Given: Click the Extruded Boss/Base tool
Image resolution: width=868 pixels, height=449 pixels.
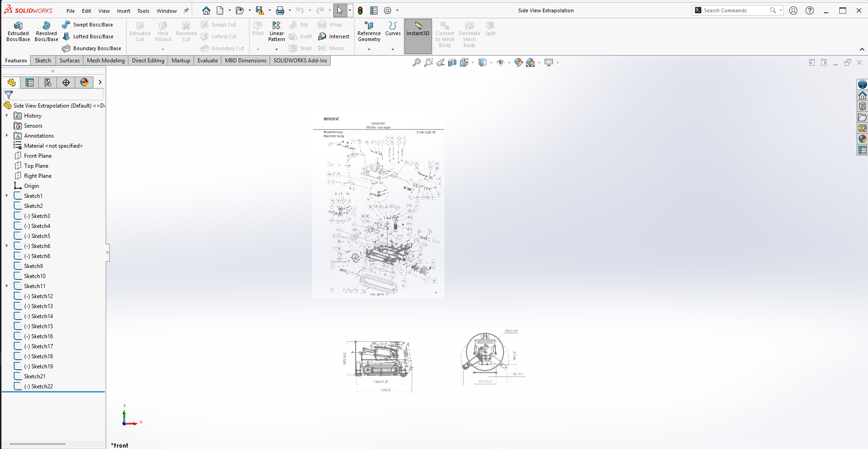Looking at the screenshot, I should (18, 31).
